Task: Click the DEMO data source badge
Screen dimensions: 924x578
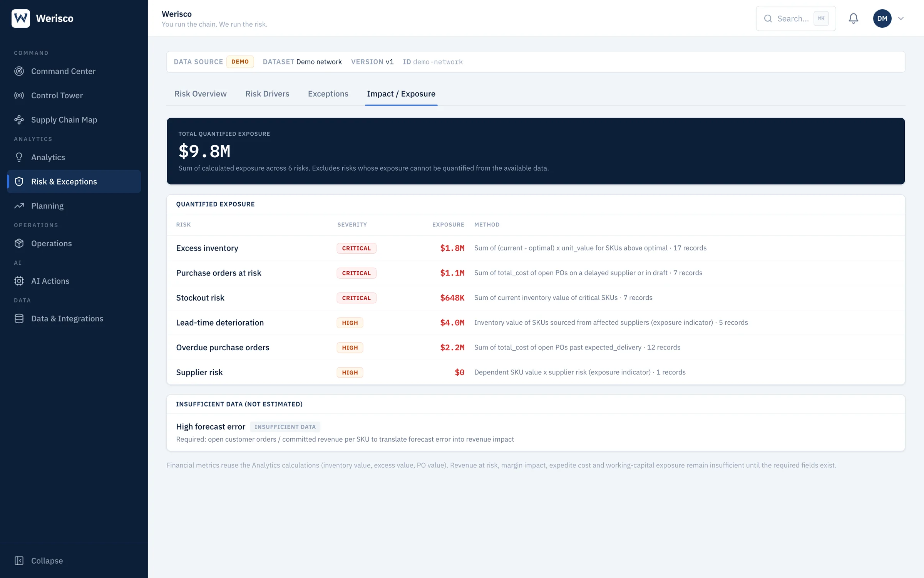Action: (240, 62)
